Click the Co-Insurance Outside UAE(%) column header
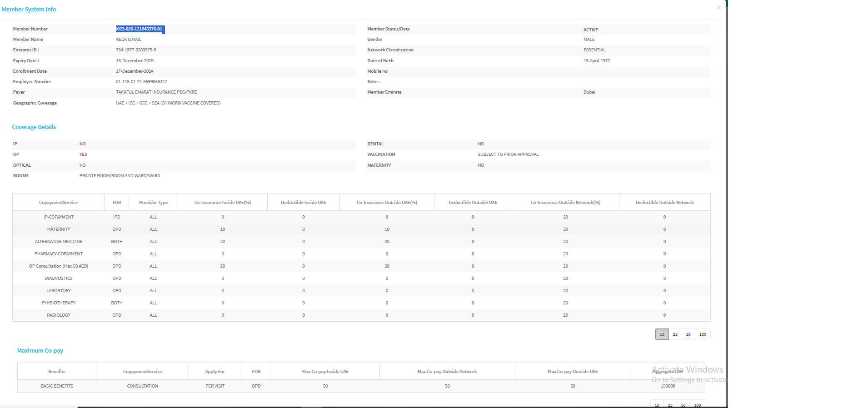This screenshot has height=408, width=868. pyautogui.click(x=387, y=203)
